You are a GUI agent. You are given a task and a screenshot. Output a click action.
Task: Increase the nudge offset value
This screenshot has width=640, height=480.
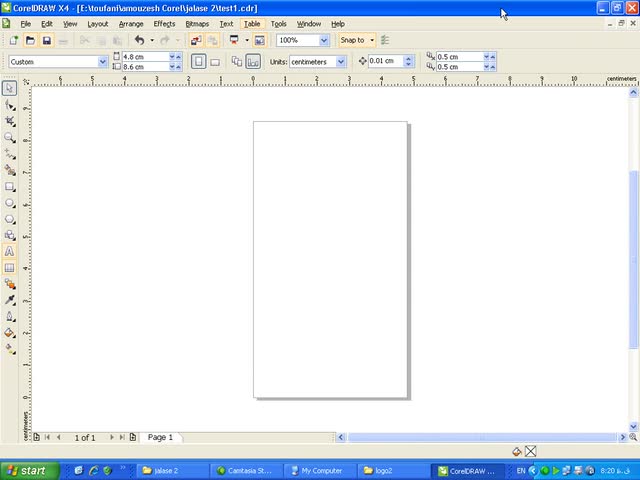click(x=408, y=58)
